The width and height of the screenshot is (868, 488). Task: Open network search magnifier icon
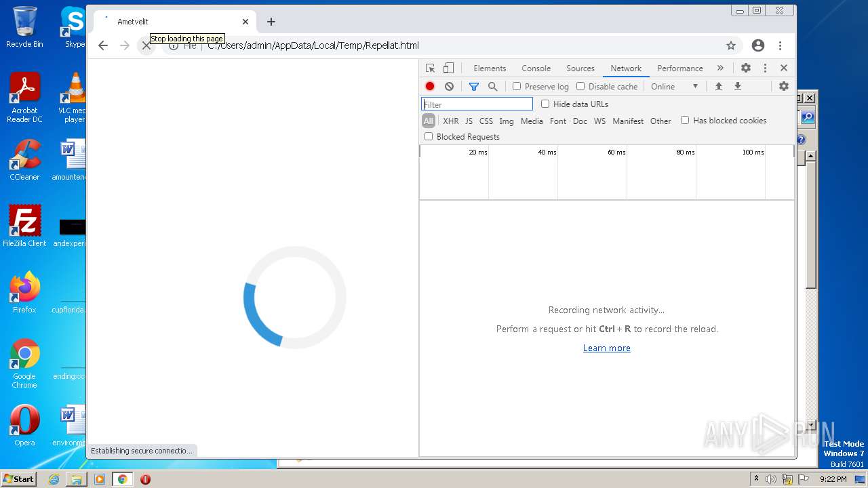[x=493, y=86]
